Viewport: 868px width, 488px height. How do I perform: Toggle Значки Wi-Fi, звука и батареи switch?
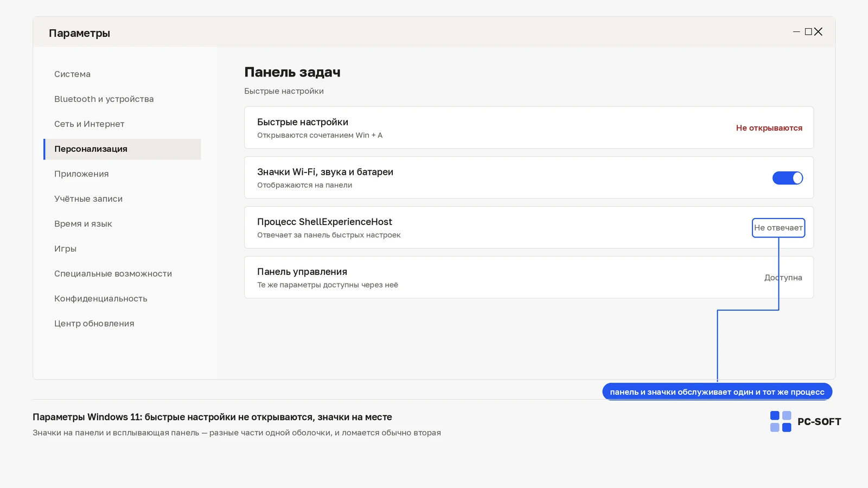tap(787, 178)
